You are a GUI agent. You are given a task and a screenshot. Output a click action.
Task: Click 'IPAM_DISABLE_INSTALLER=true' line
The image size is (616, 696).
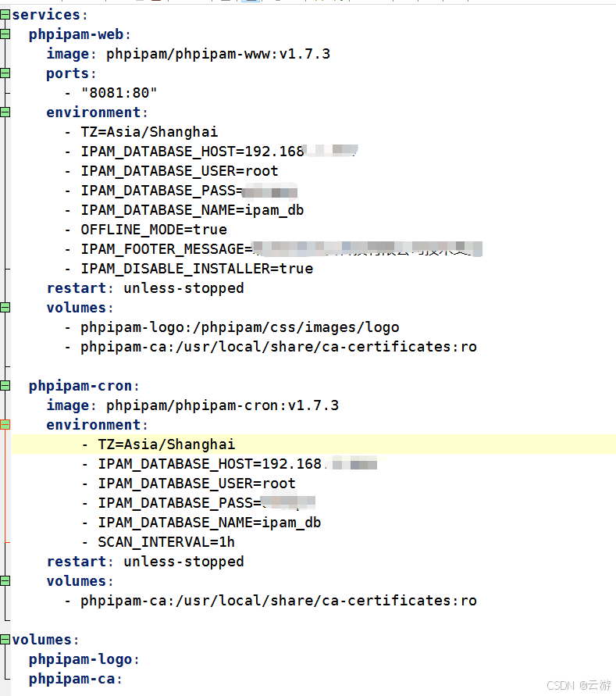click(x=197, y=269)
